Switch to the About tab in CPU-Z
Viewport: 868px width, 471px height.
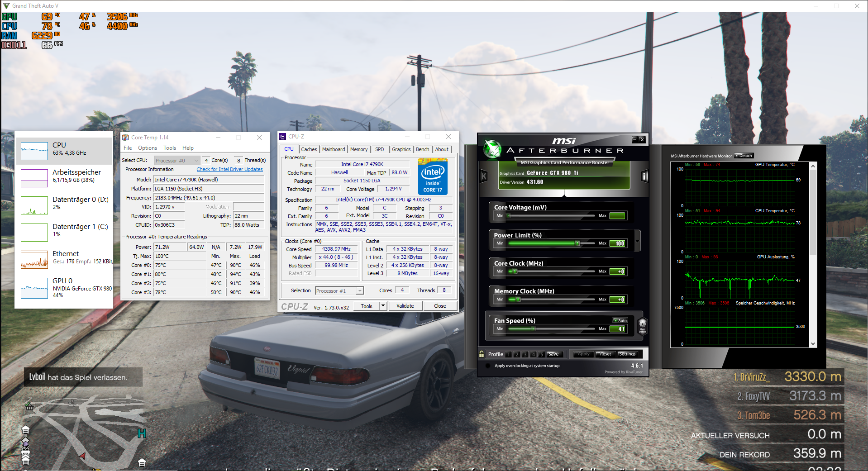pos(442,149)
